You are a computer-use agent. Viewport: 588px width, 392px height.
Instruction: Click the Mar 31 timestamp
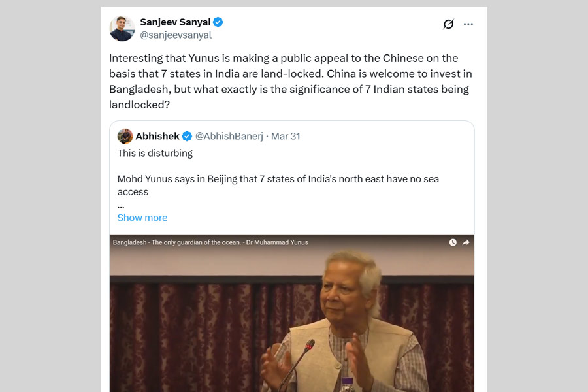[x=286, y=136]
